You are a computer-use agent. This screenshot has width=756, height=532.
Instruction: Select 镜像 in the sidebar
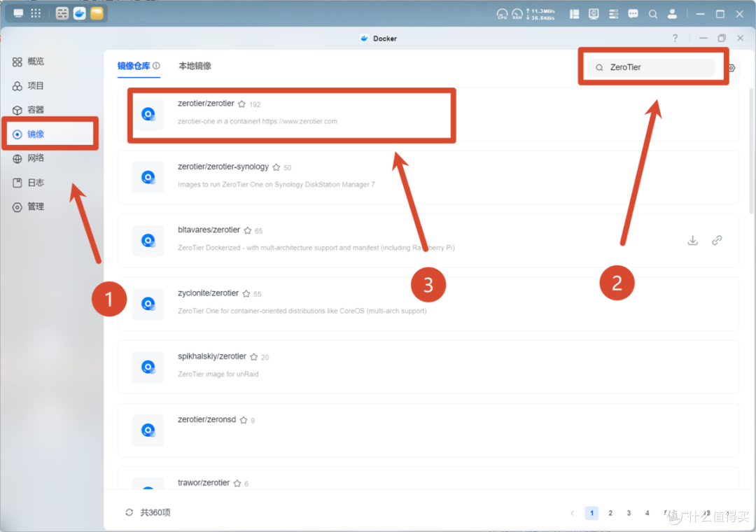29,134
